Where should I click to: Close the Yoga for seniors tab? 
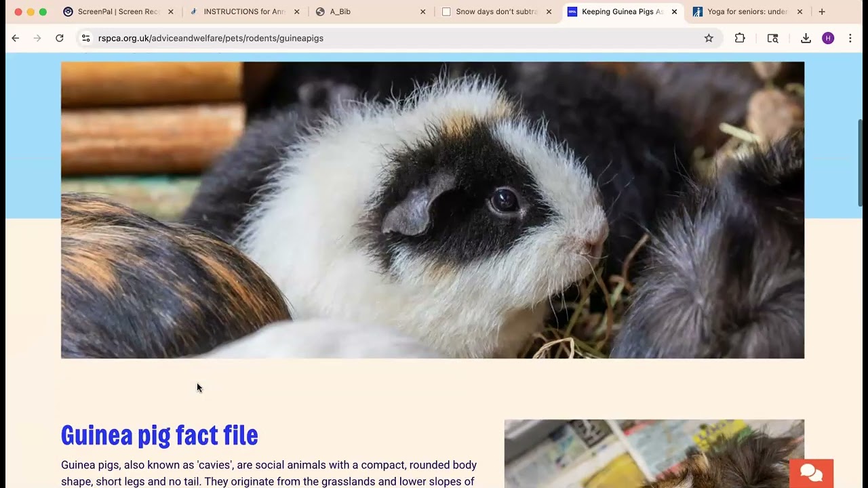tap(800, 12)
